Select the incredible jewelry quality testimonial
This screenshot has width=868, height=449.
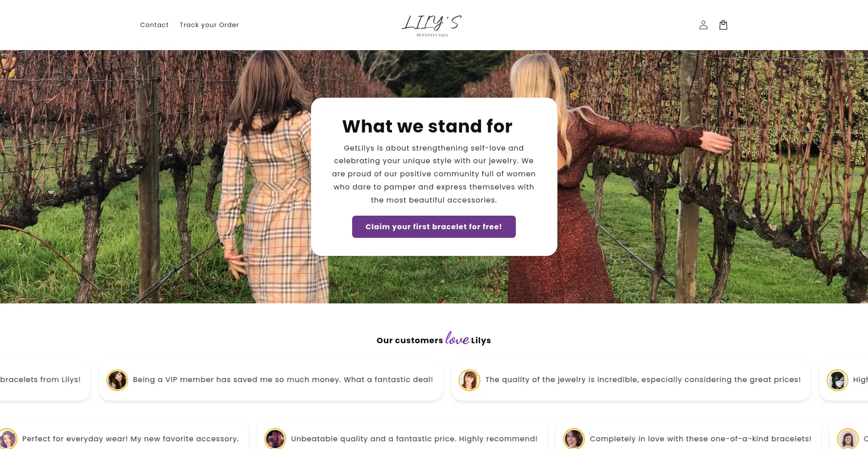point(631,380)
